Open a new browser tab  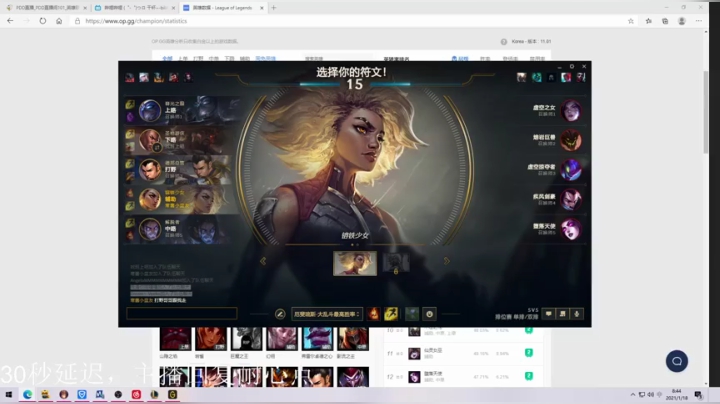274,8
